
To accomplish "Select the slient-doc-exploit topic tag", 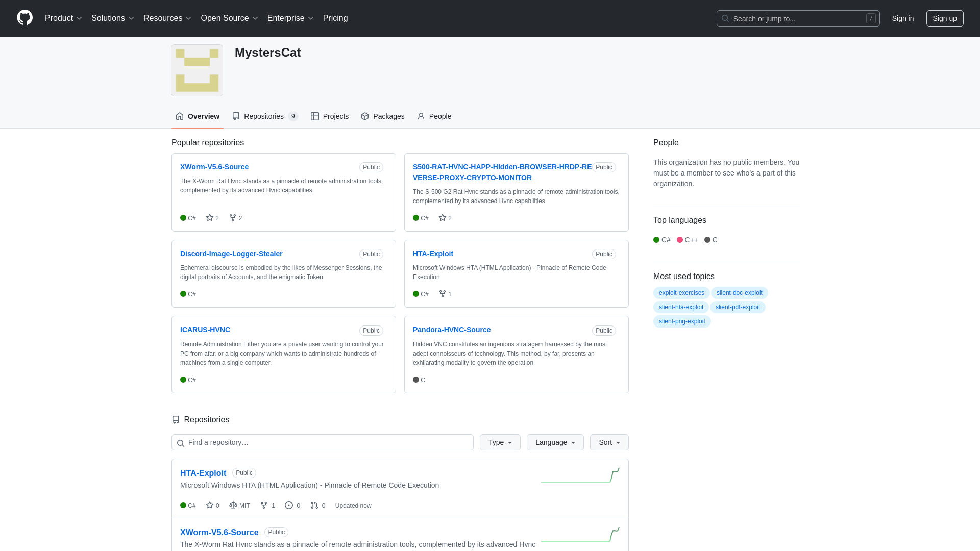I will point(740,293).
